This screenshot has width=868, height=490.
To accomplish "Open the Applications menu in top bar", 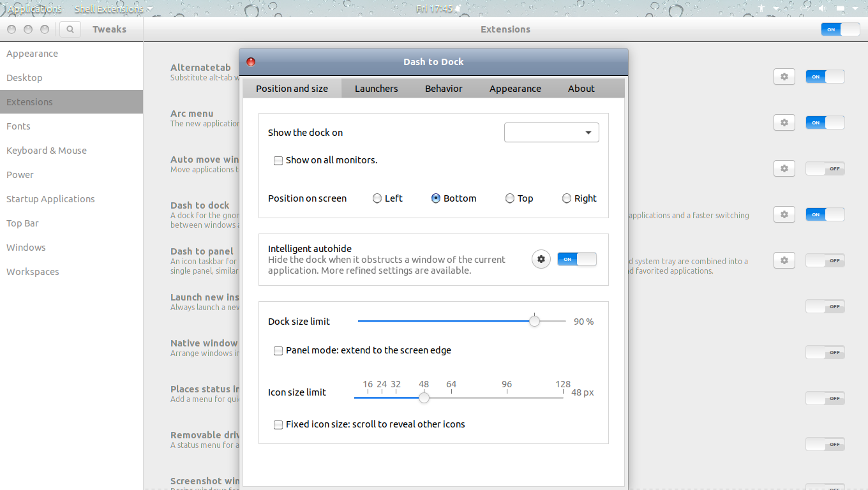I will (x=34, y=9).
